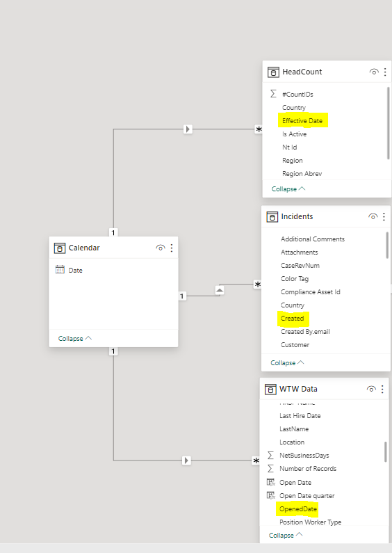
Task: Click the WTW Data table title
Action: [x=298, y=389]
